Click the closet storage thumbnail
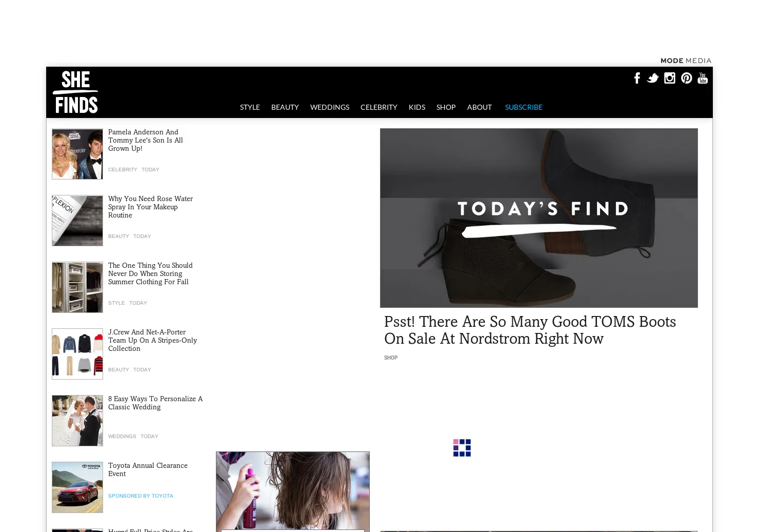Viewport: 759px width, 532px height. click(x=77, y=287)
